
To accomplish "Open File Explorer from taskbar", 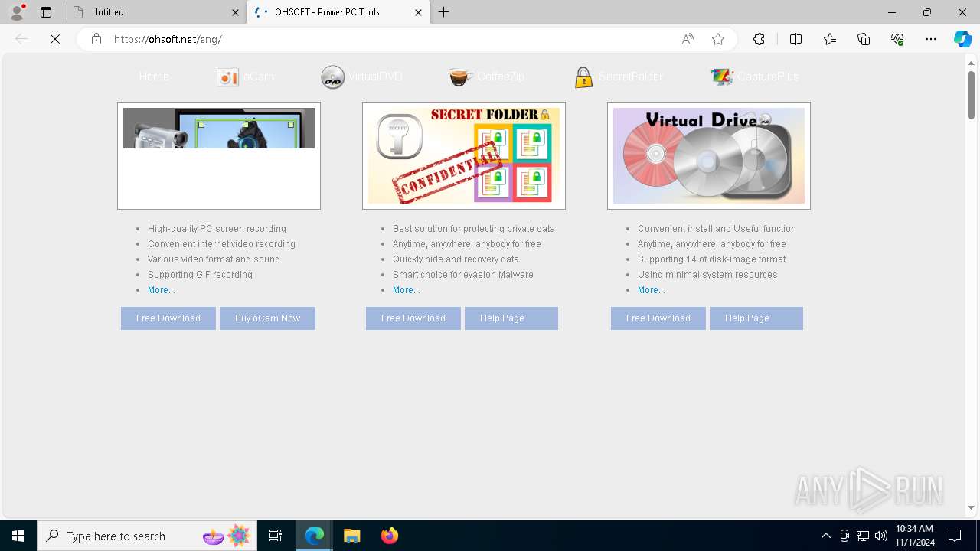I will (x=351, y=536).
